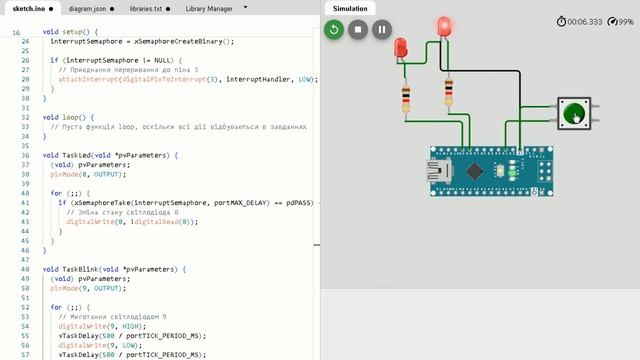Click line number 55 in the gutter
This screenshot has width=640, height=360.
[25, 336]
